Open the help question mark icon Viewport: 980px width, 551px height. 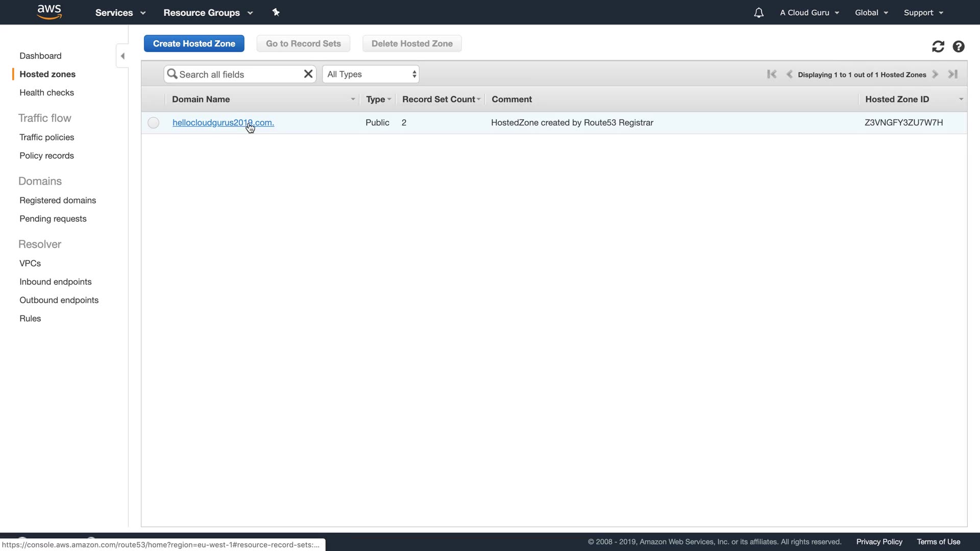pos(959,47)
